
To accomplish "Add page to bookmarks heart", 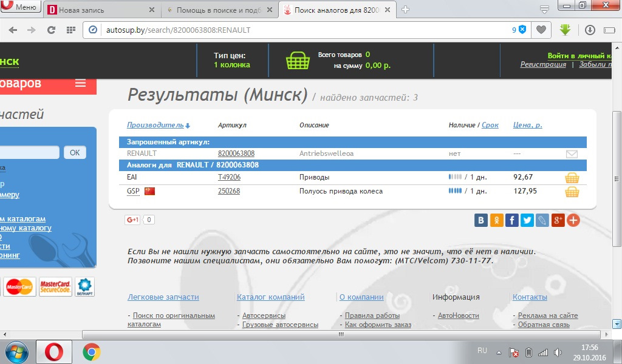I will [541, 30].
